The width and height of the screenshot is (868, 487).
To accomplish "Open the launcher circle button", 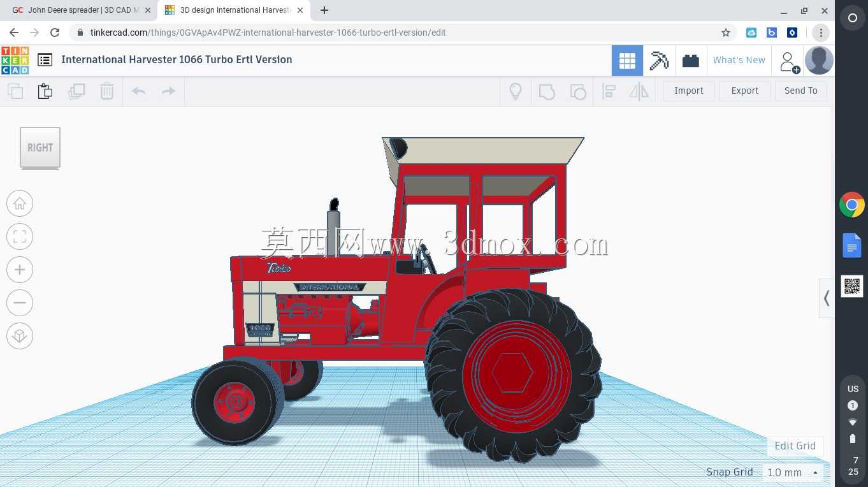I will (852, 18).
